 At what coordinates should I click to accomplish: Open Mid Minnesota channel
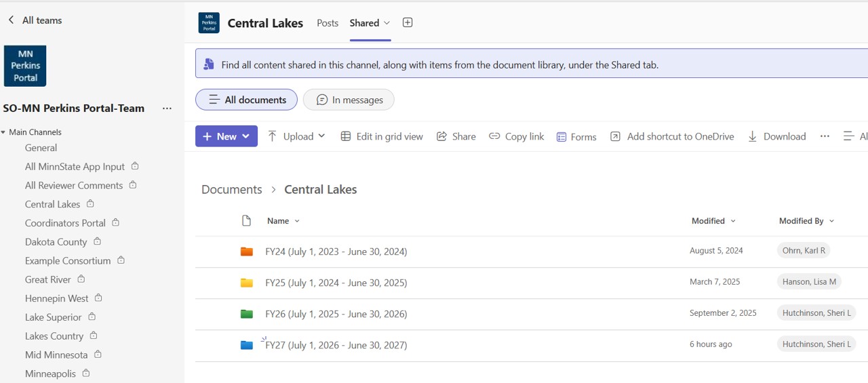(56, 355)
